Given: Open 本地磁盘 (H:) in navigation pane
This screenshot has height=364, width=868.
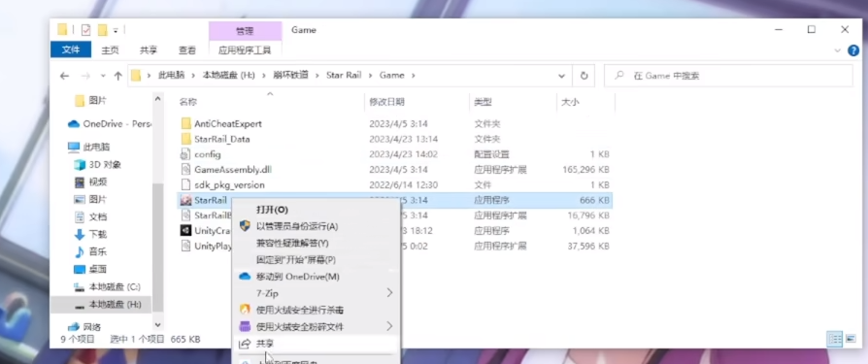Looking at the screenshot, I should 108,304.
